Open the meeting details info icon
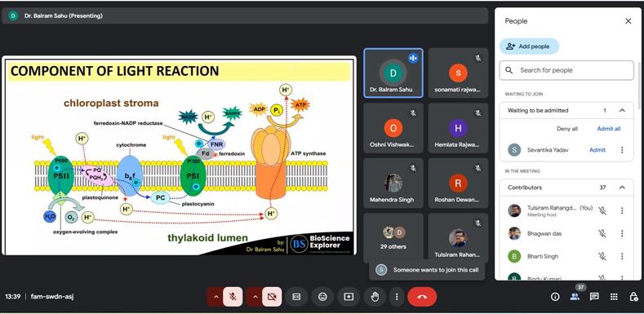This screenshot has height=314, width=644. 555,297
